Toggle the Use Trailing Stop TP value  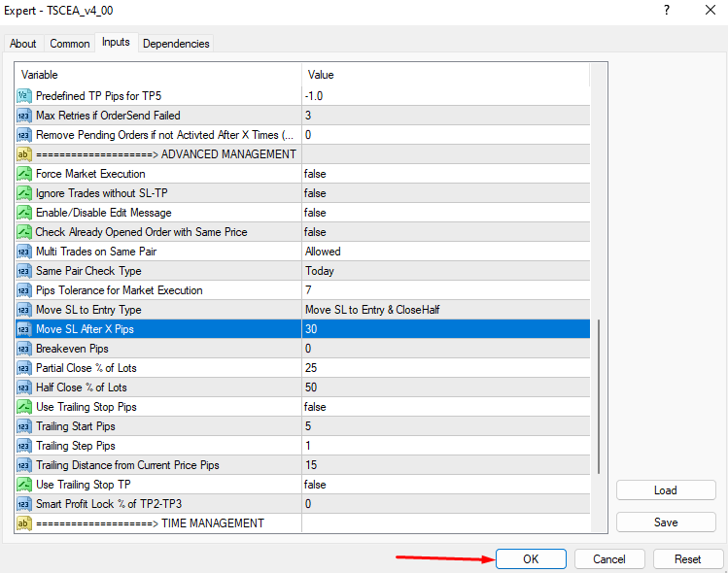pyautogui.click(x=445, y=485)
